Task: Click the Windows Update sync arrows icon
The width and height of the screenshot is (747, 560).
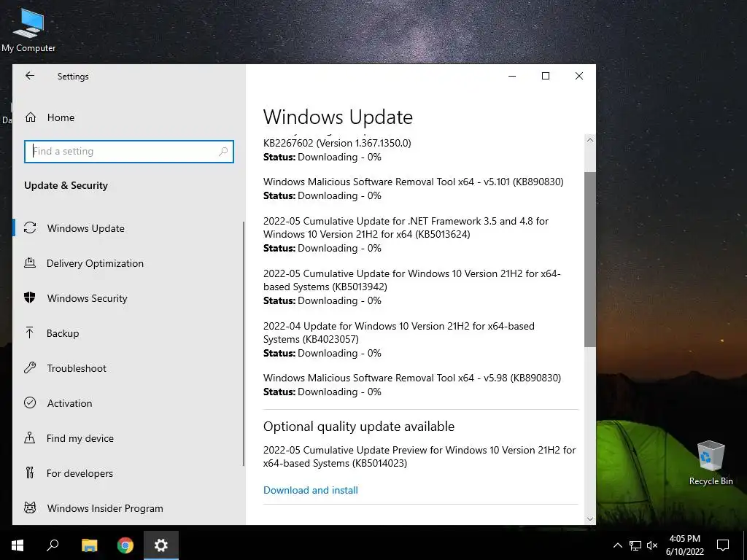Action: [x=30, y=227]
